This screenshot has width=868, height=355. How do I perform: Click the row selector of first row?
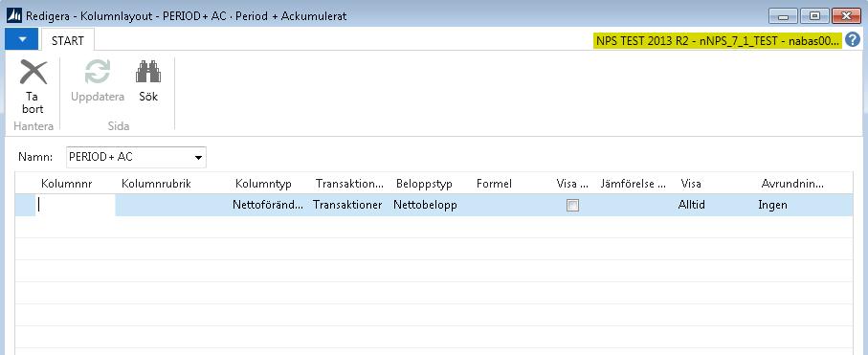click(x=25, y=205)
